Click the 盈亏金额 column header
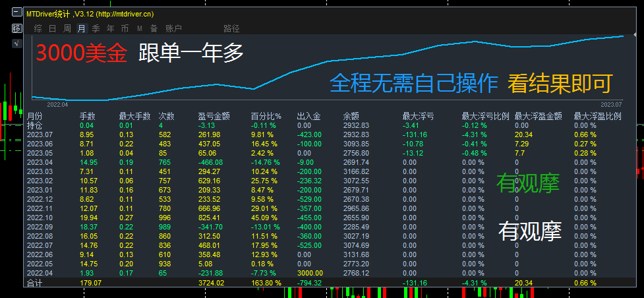The width and height of the screenshot is (644, 298). pos(214,116)
